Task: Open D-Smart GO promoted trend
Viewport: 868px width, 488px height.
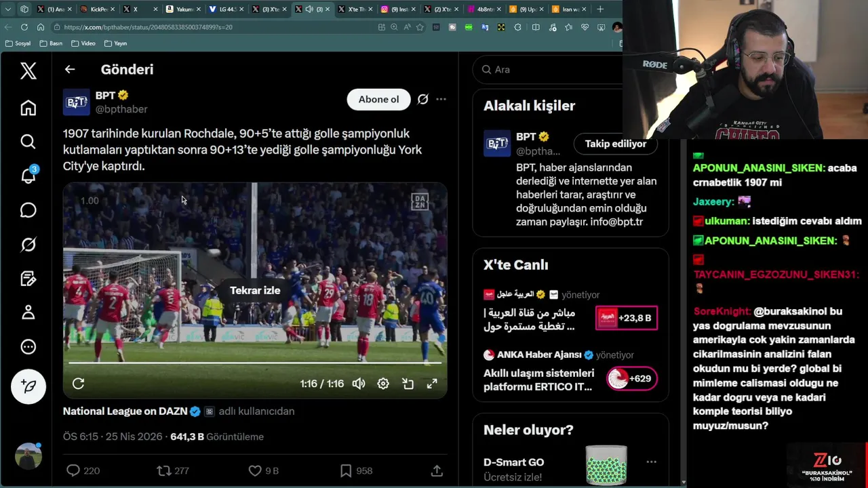Action: 513,462
